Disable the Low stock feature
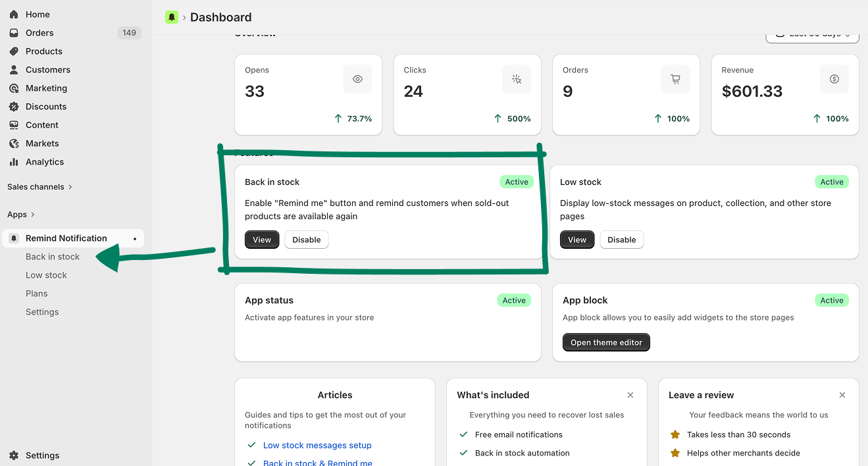 (621, 240)
